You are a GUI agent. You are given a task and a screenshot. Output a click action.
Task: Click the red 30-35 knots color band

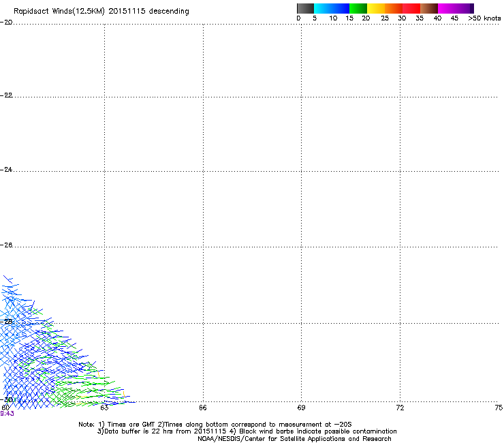click(411, 8)
